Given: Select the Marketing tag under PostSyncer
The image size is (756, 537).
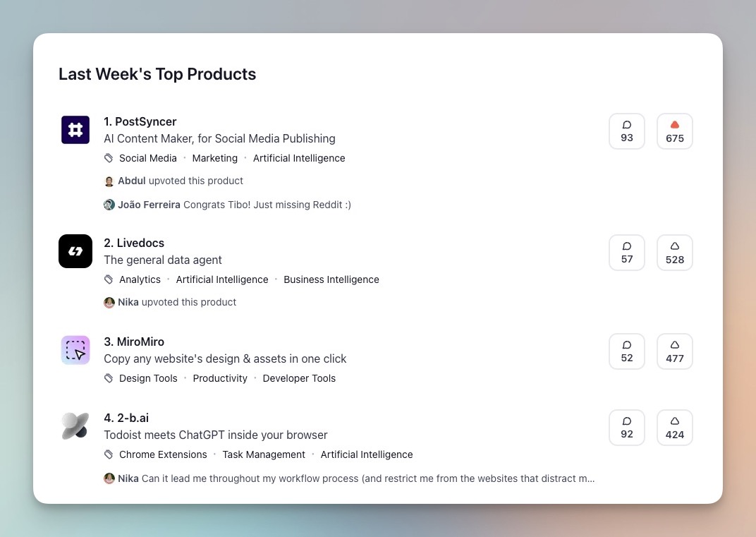Looking at the screenshot, I should 215,158.
